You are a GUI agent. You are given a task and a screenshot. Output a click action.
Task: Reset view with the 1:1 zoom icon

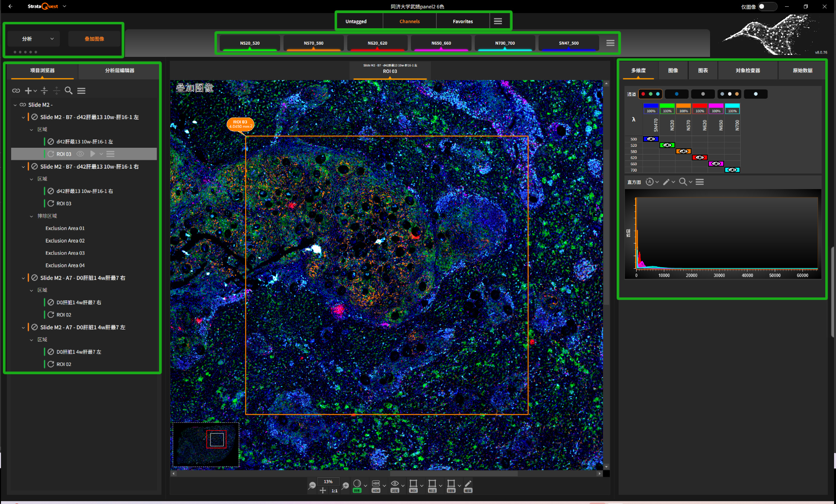pos(334,491)
